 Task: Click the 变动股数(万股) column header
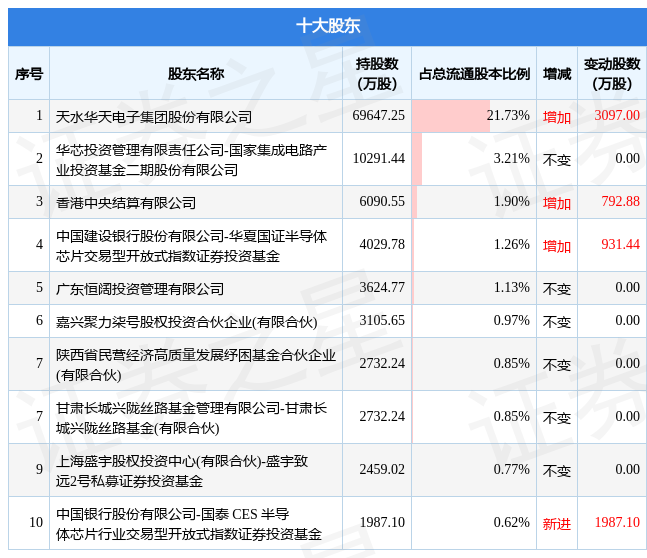612,74
